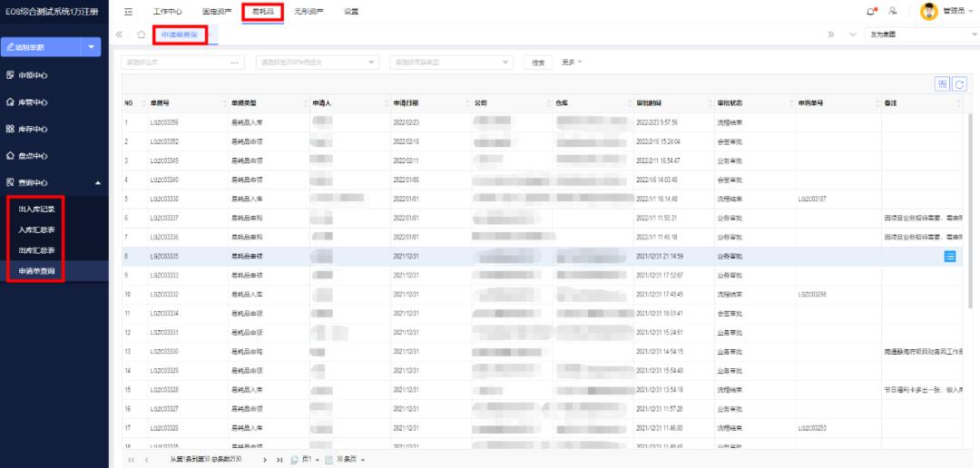Switch to the 申请单查询 page tab
980x468 pixels.
[180, 35]
